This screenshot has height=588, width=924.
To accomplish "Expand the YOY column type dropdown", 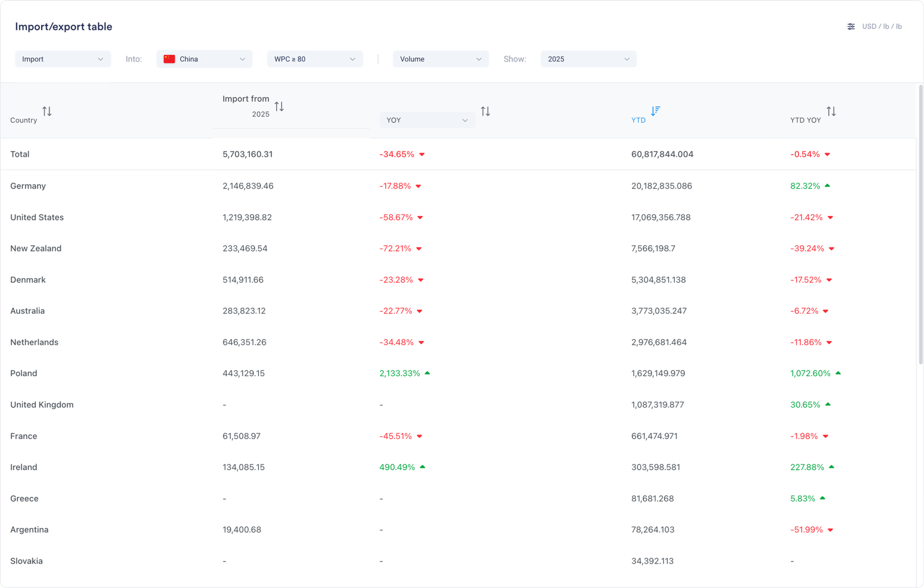I will (x=427, y=120).
